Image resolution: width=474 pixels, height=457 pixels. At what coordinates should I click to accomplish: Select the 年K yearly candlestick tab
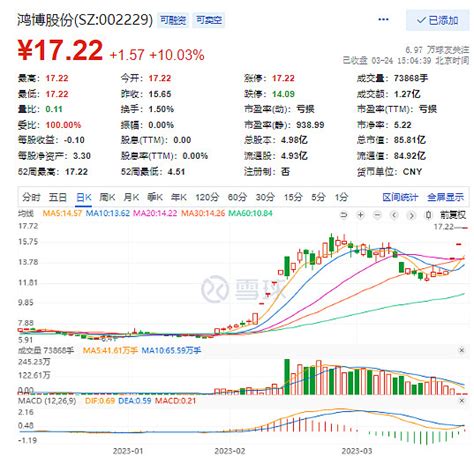pyautogui.click(x=179, y=197)
